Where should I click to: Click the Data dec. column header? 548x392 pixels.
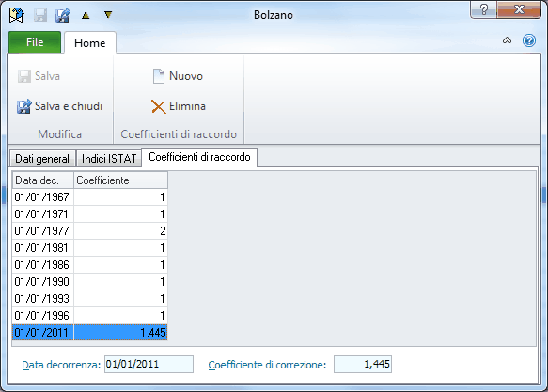(43, 180)
